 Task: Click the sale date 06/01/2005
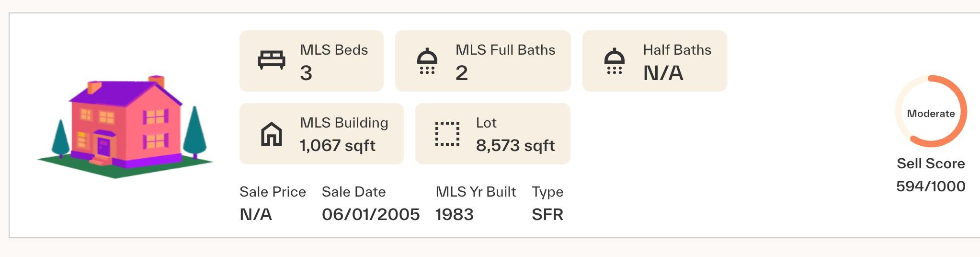click(371, 214)
